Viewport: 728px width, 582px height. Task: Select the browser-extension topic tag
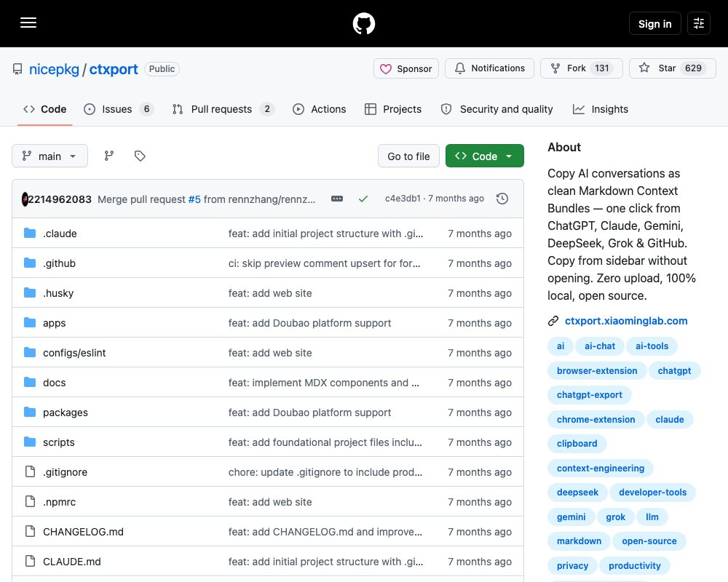[597, 370]
